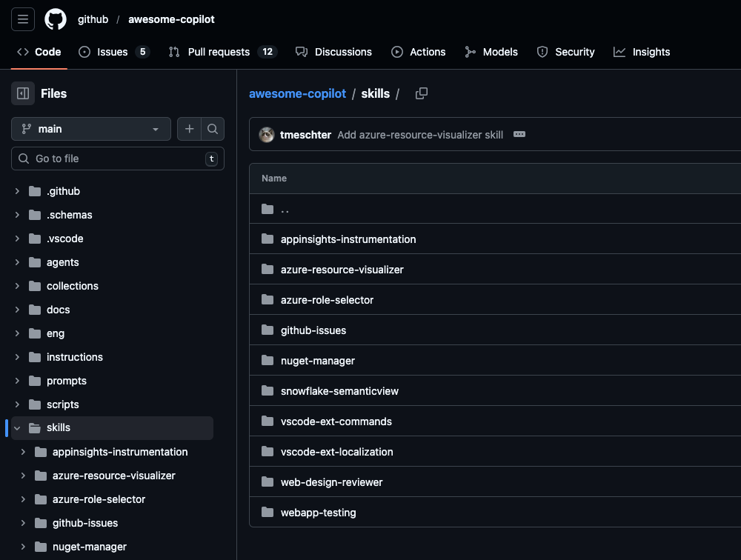The width and height of the screenshot is (741, 560).
Task: Collapse the skills folder chevron
Action: pyautogui.click(x=17, y=428)
